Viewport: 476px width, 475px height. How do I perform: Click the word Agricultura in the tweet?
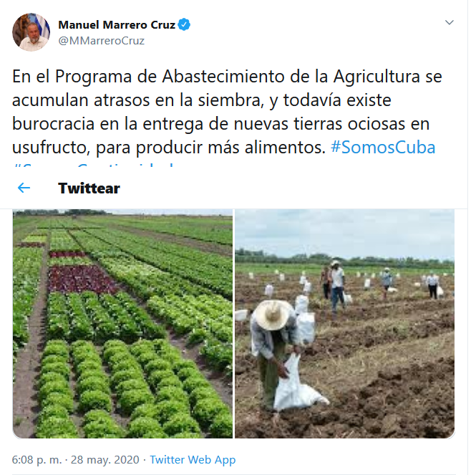point(377,76)
